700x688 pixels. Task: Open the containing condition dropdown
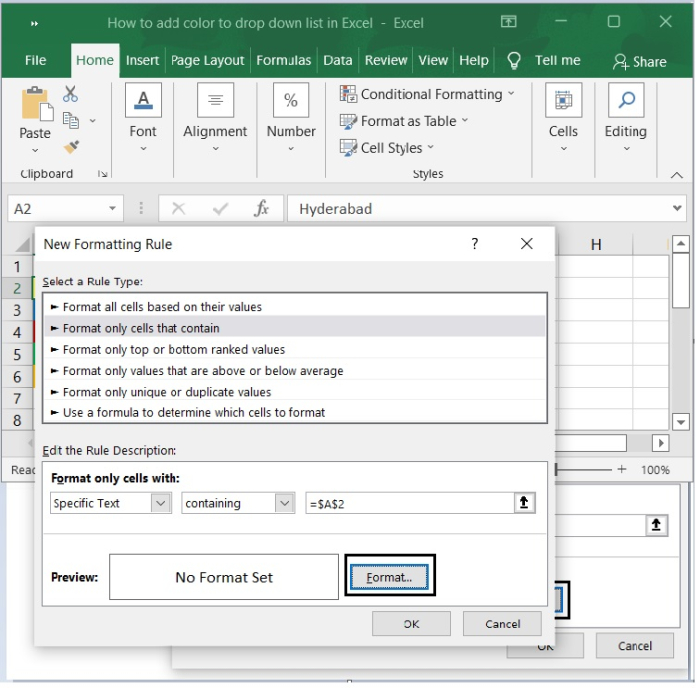(x=284, y=503)
